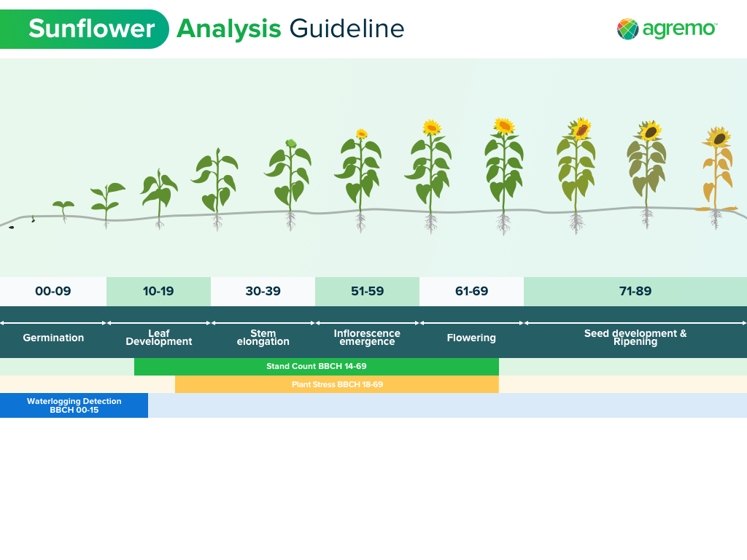Image resolution: width=747 pixels, height=560 pixels.
Task: Toggle the Plant Stress BBCH 18-69 bar
Action: pyautogui.click(x=336, y=384)
